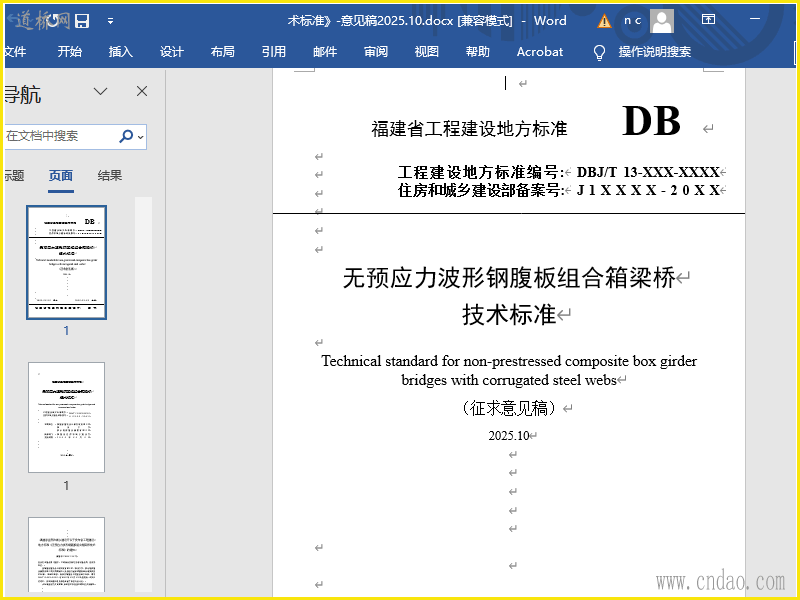This screenshot has width=800, height=600.
Task: Open the 插入 ribbon tab
Action: (120, 52)
